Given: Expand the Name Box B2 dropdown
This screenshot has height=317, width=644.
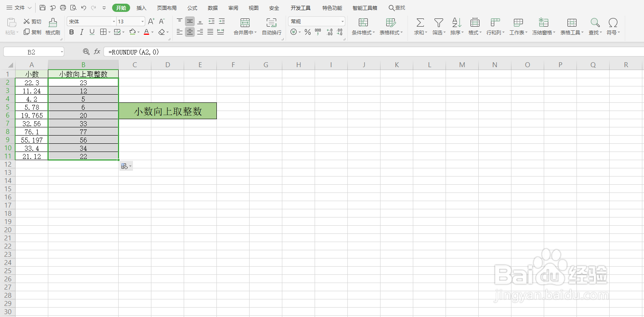Looking at the screenshot, I should point(62,52).
